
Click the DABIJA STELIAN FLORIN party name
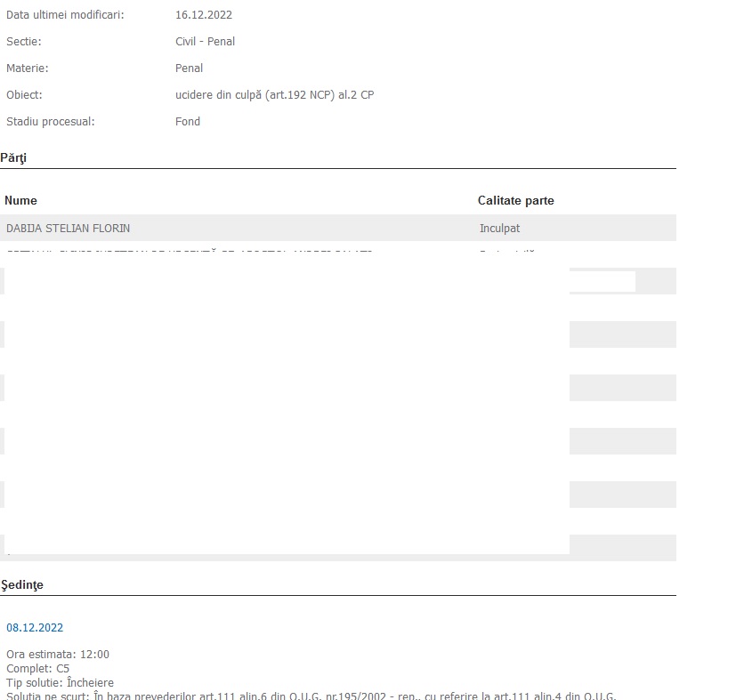pos(68,229)
